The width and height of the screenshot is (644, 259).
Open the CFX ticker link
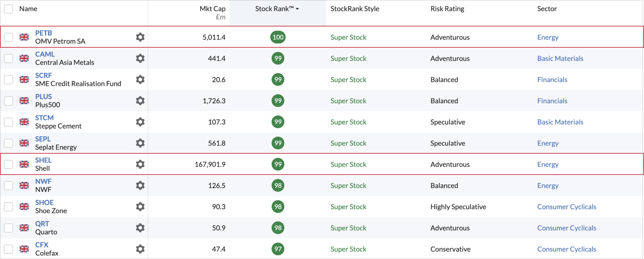tap(42, 245)
